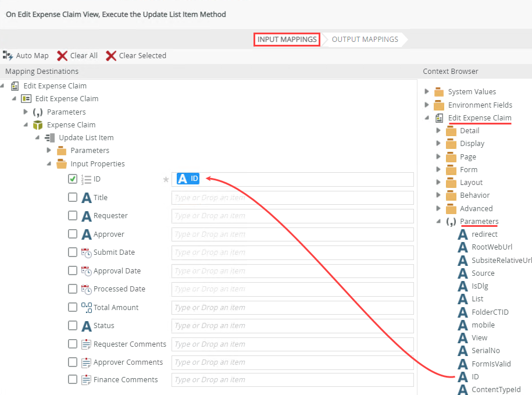Image resolution: width=532 pixels, height=395 pixels.
Task: Select the Expense Claim SmartObject cube icon
Action: (x=38, y=125)
